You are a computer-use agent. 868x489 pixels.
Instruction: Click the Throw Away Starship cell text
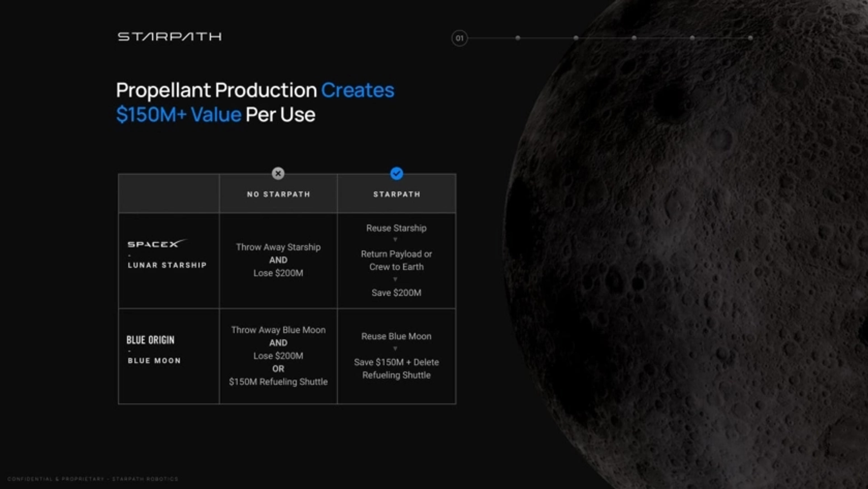(278, 247)
